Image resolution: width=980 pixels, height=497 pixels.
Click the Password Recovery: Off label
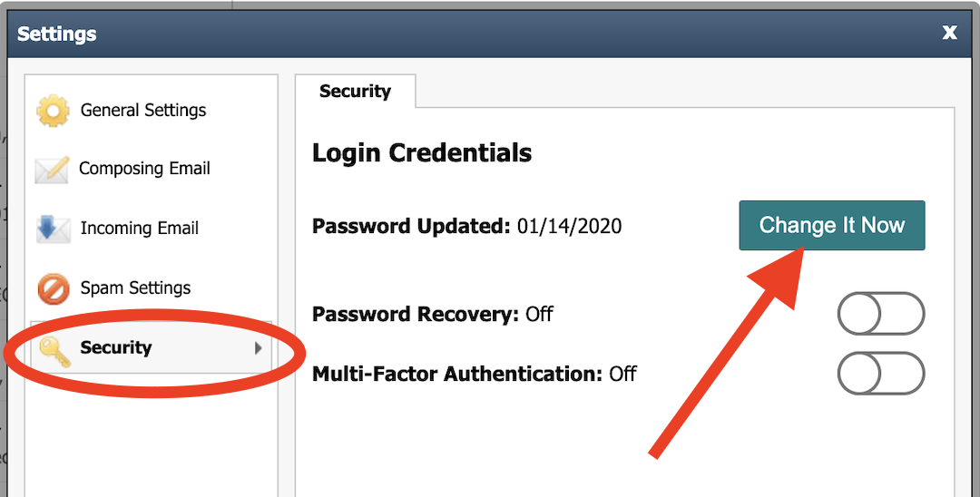click(433, 314)
